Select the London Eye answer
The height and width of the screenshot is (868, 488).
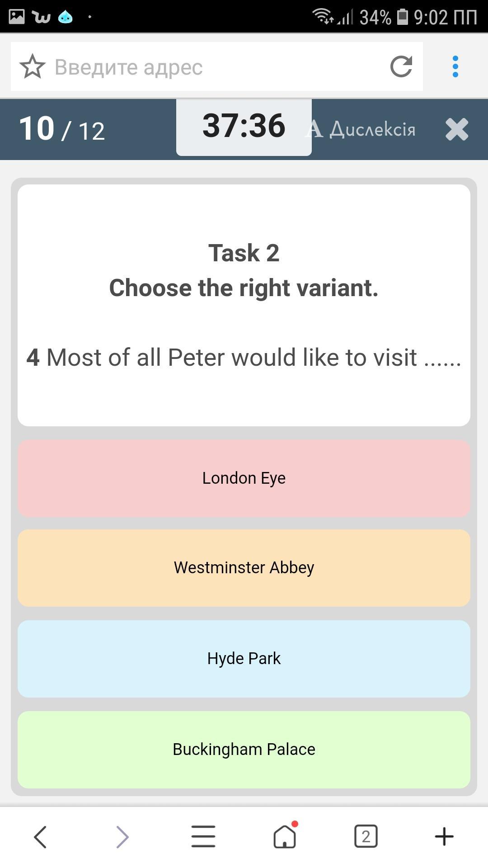244,478
